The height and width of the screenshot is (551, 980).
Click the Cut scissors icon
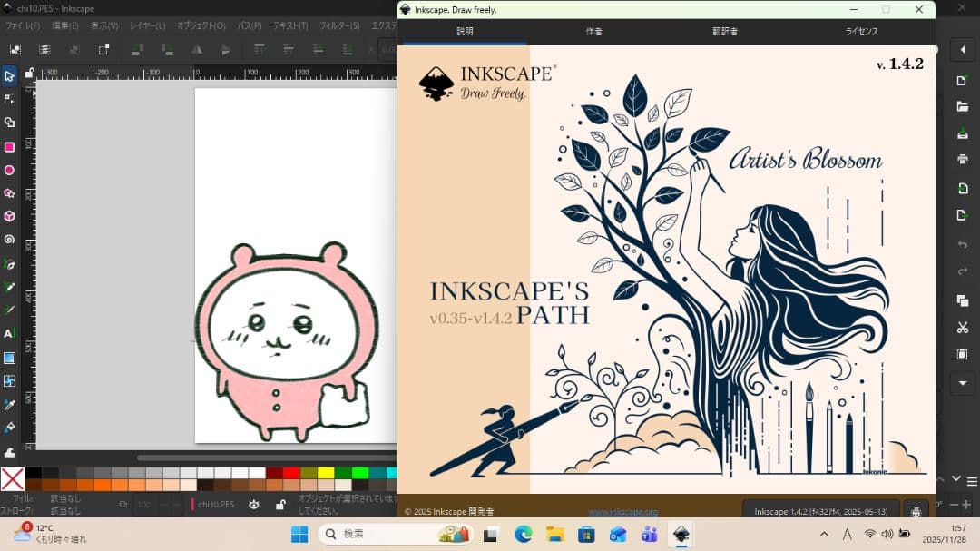[x=963, y=327]
